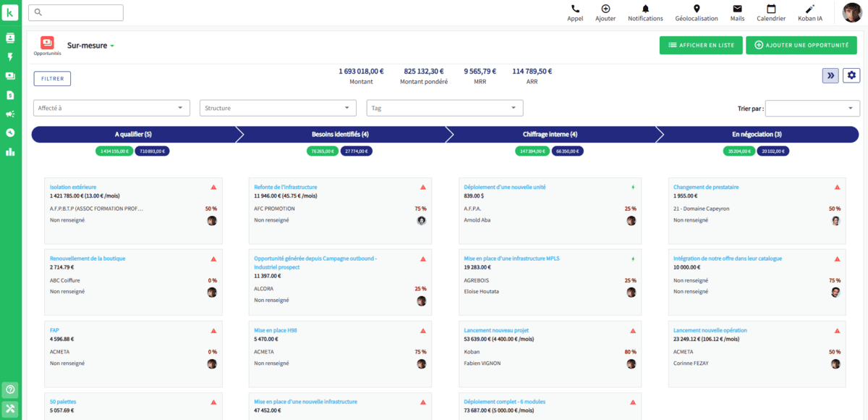Open bar chart statistics in sidebar
Screen dimensions: 868x420
(10, 151)
